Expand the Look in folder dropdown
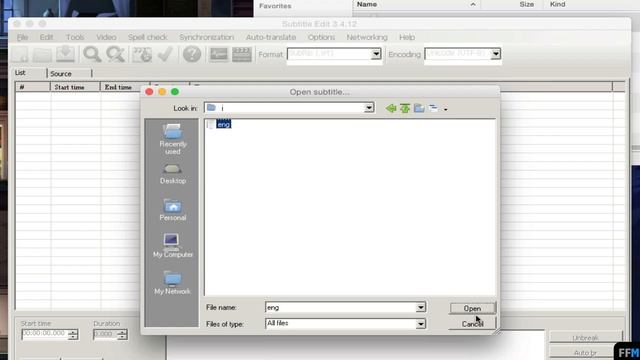This screenshot has height=360, width=640. click(369, 108)
